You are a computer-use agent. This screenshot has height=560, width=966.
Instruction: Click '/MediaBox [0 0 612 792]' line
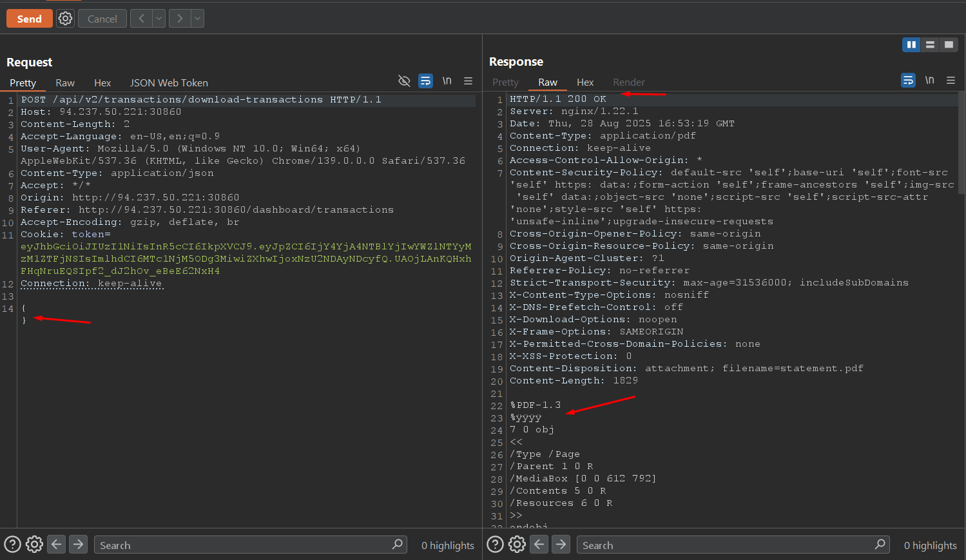pos(583,479)
